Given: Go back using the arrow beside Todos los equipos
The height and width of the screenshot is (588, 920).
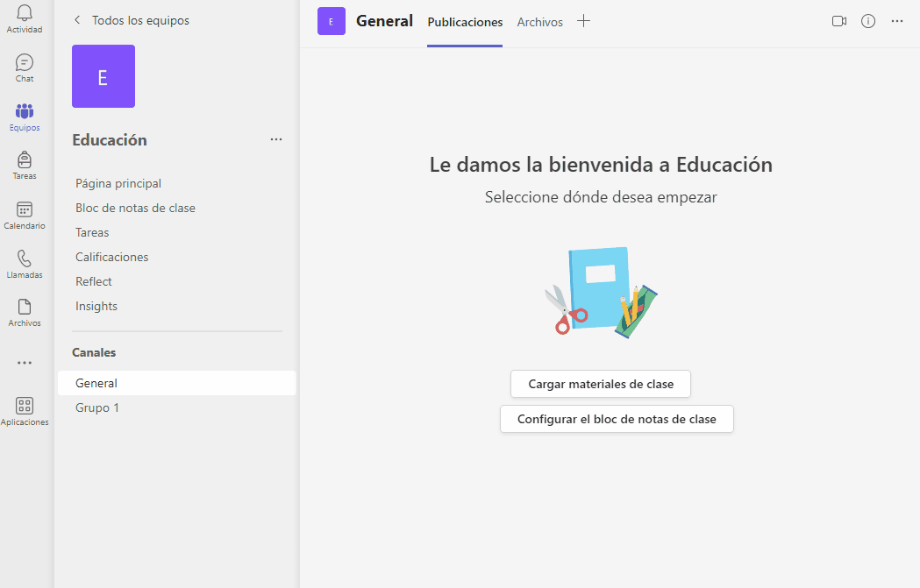Looking at the screenshot, I should (77, 20).
